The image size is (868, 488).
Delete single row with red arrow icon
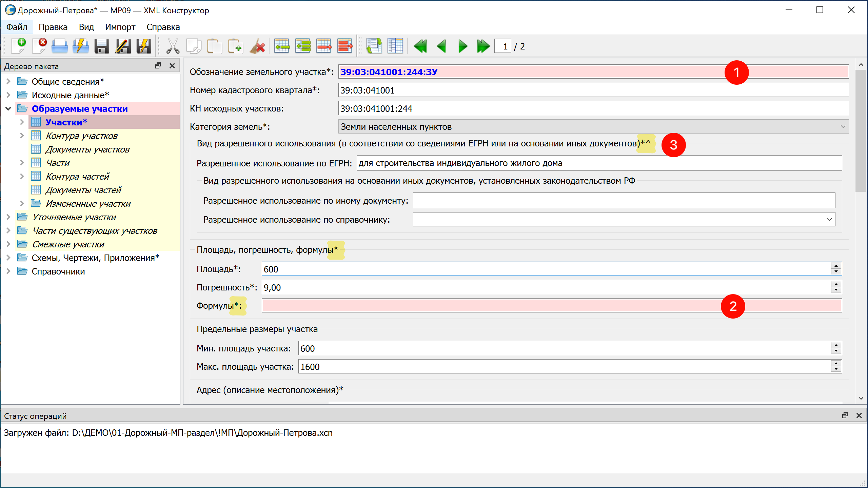click(x=324, y=46)
